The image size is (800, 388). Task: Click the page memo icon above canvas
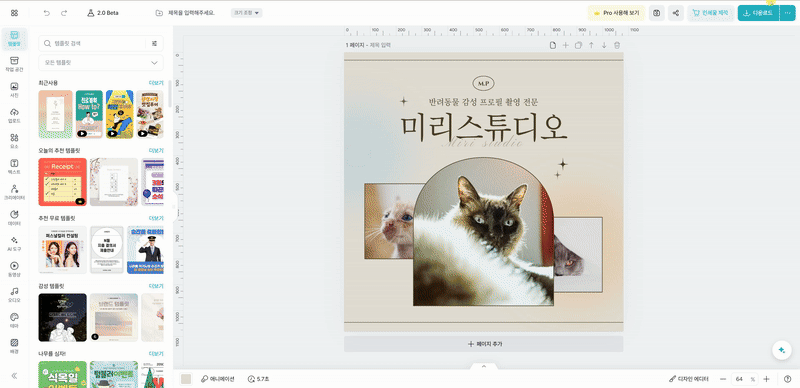pos(553,45)
